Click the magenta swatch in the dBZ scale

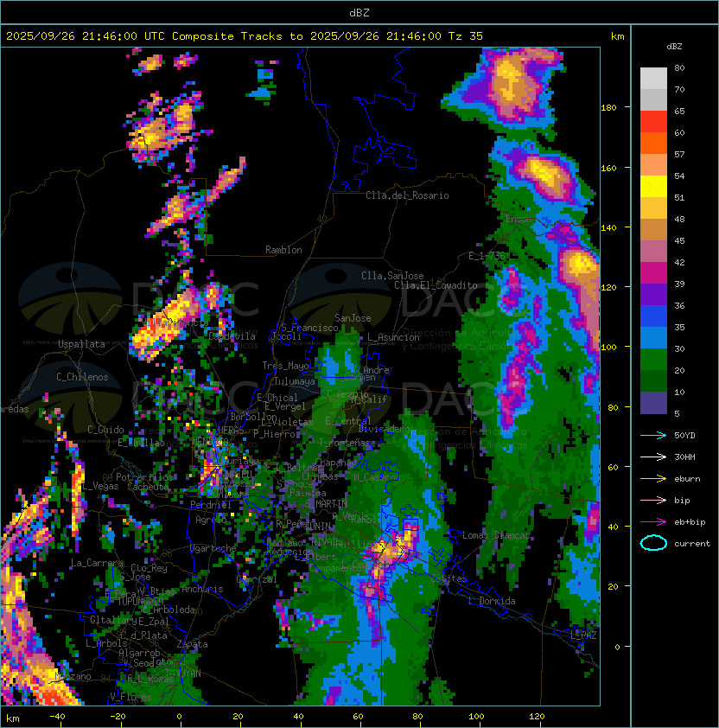[653, 273]
